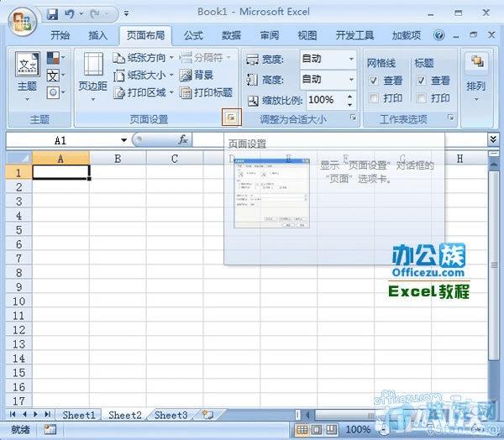Save the workbook from quick access toolbar

pos(52,14)
